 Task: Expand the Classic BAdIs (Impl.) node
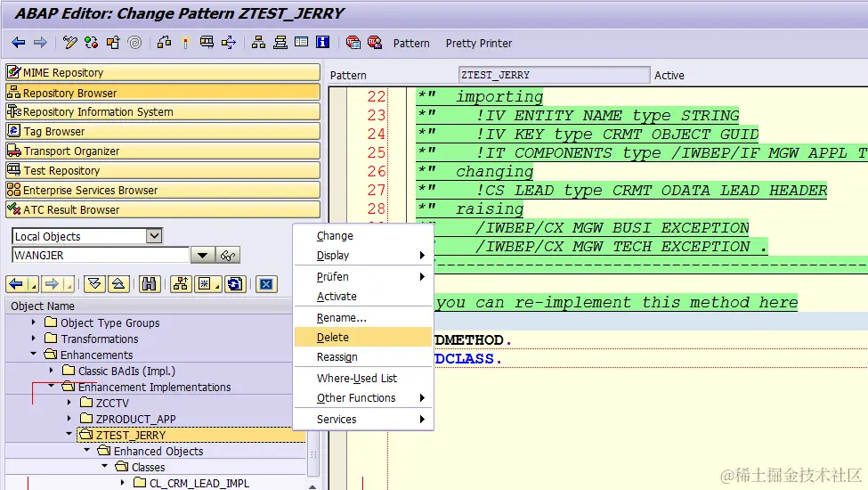point(51,371)
